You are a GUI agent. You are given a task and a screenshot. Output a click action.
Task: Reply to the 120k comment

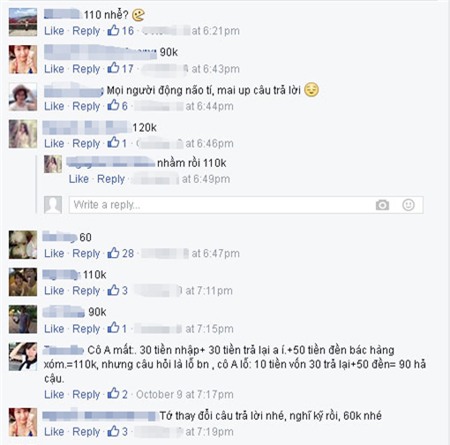click(x=86, y=143)
